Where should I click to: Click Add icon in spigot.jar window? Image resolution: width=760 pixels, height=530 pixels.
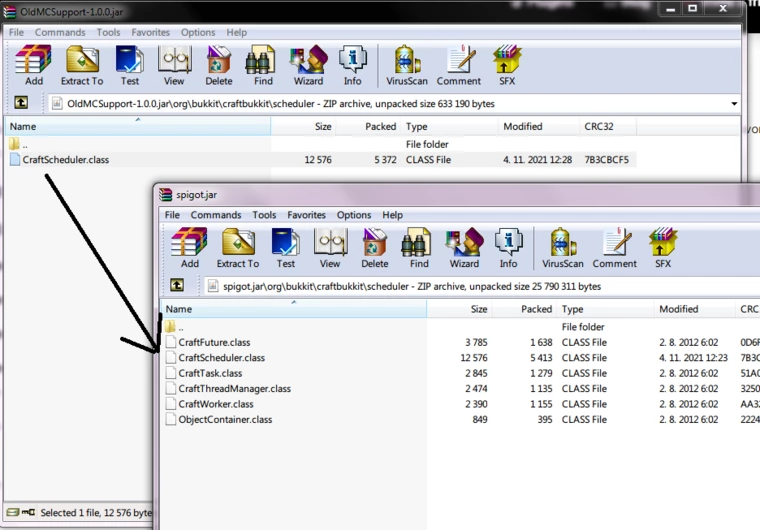coord(190,248)
